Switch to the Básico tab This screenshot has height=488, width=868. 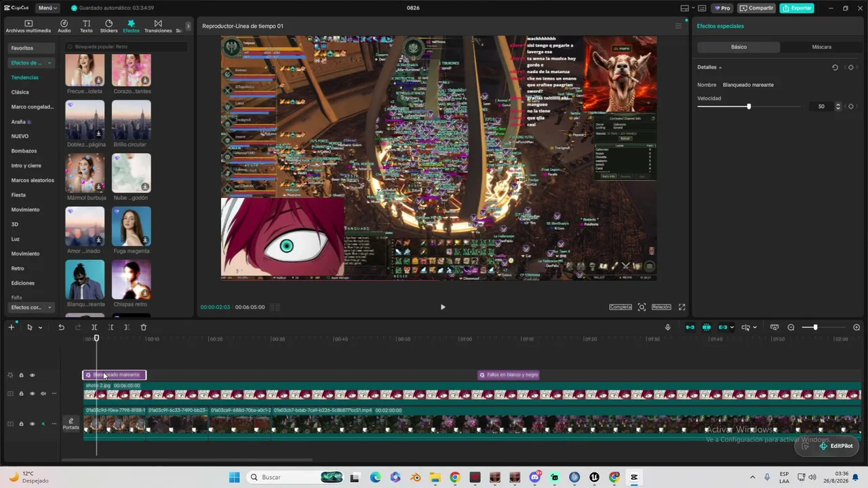738,47
